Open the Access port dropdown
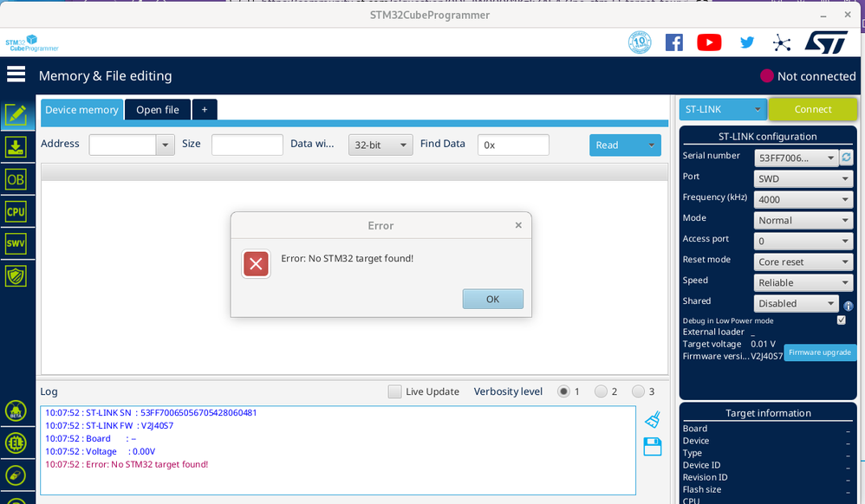Viewport: 865px width, 504px height. (803, 241)
